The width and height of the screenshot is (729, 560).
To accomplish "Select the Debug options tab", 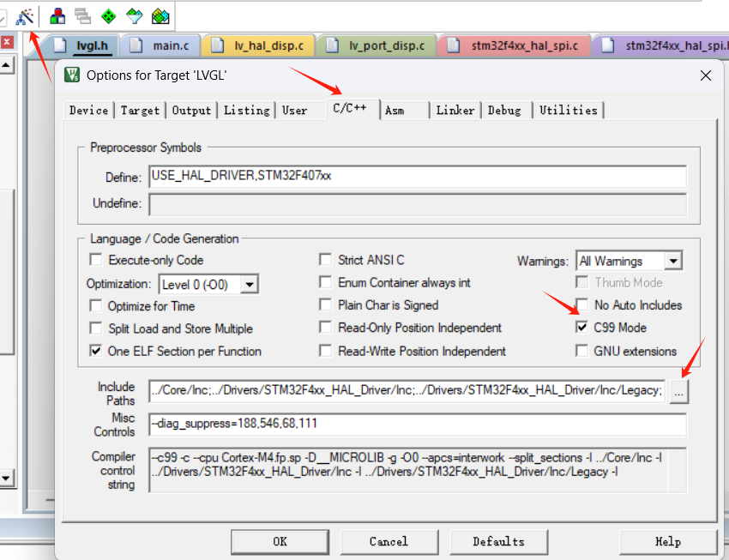I will tap(507, 111).
